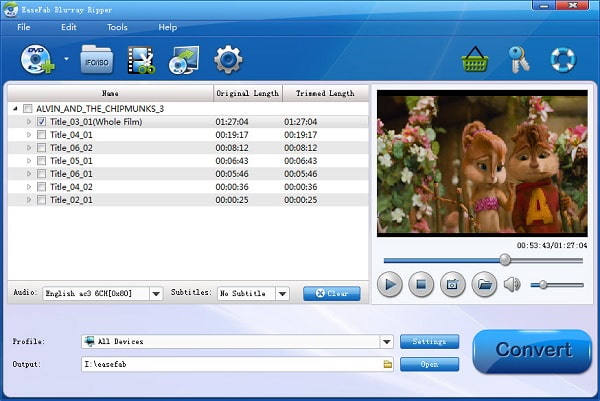The width and height of the screenshot is (600, 401).
Task: Click the video preview image
Action: pyautogui.click(x=482, y=163)
